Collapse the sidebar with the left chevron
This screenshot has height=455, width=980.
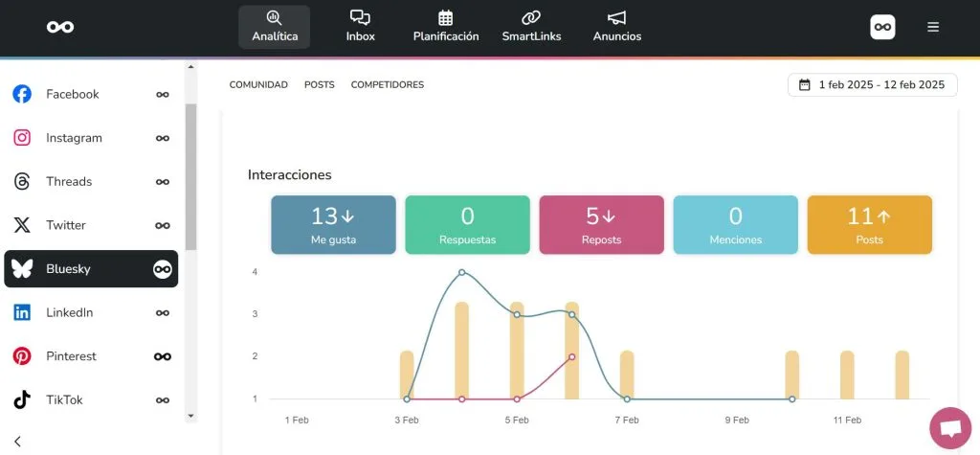[17, 441]
